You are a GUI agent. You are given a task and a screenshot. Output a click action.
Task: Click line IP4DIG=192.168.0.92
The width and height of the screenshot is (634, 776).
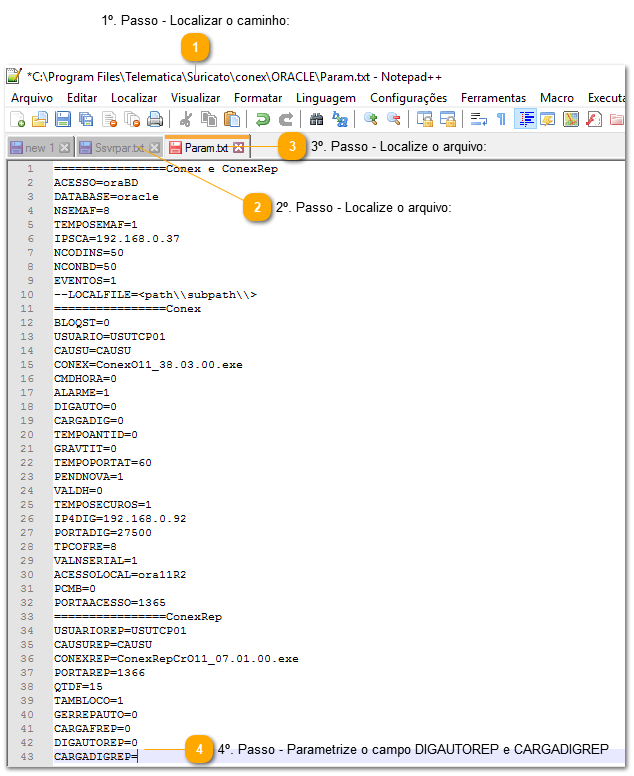click(x=120, y=519)
